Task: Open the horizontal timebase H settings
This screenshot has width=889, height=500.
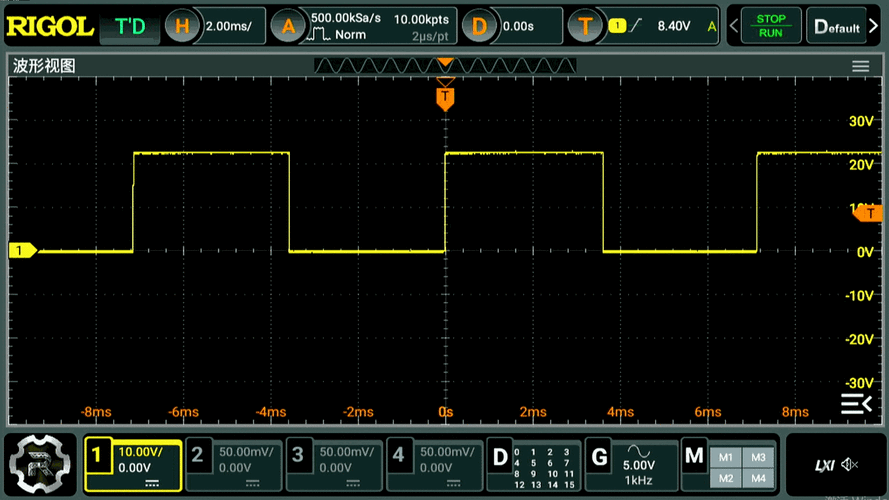Action: pos(182,27)
